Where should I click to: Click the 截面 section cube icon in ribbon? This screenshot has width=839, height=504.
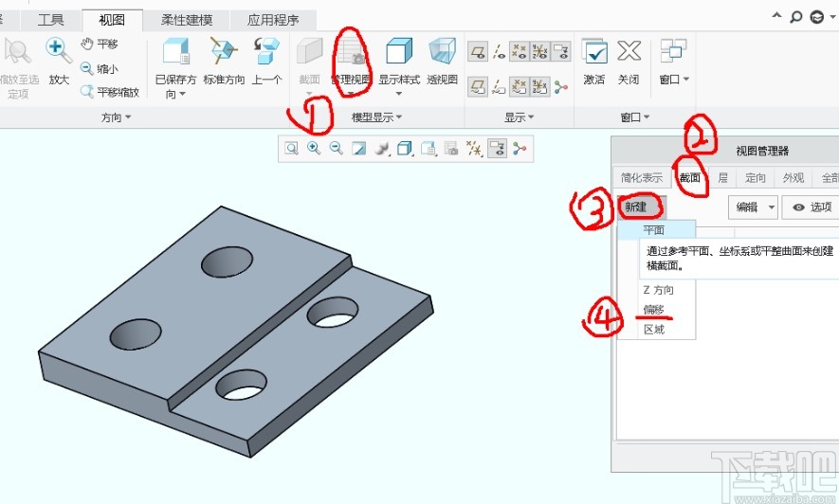tap(309, 52)
